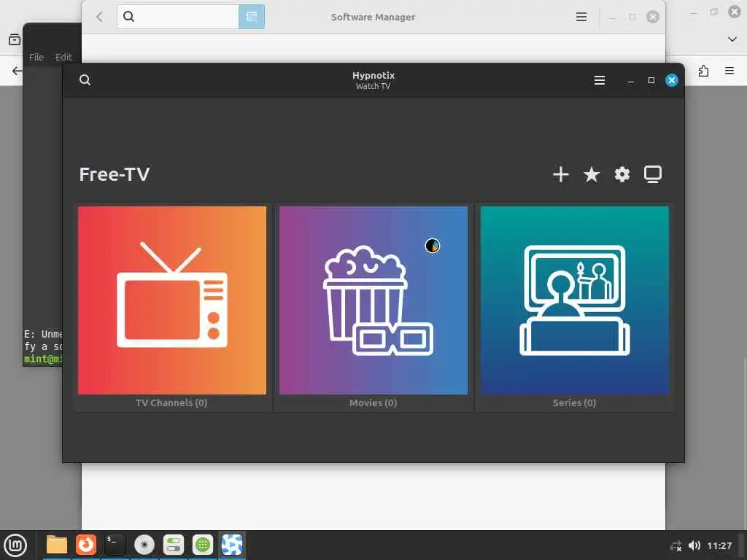Click the Series (0) label
The height and width of the screenshot is (560, 747).
pyautogui.click(x=574, y=402)
